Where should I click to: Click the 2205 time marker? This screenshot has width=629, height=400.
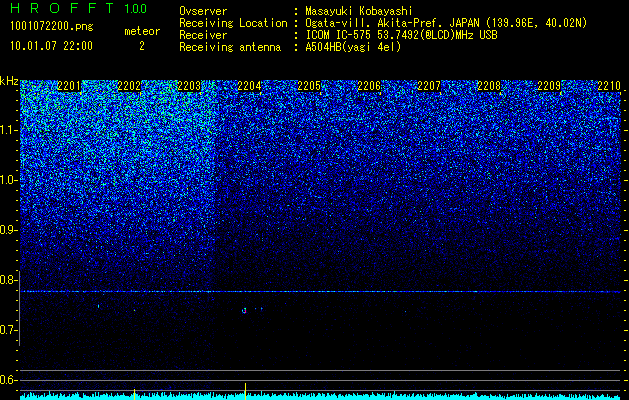click(x=309, y=86)
